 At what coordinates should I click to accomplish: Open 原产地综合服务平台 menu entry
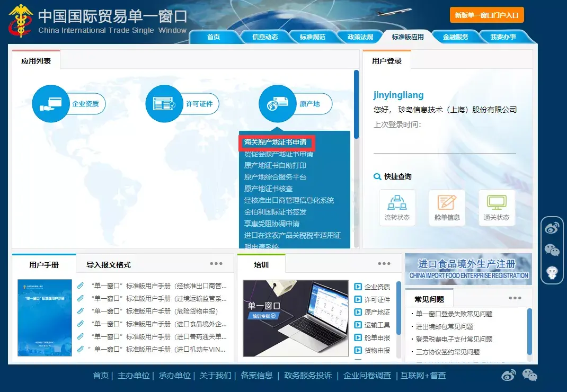click(275, 177)
